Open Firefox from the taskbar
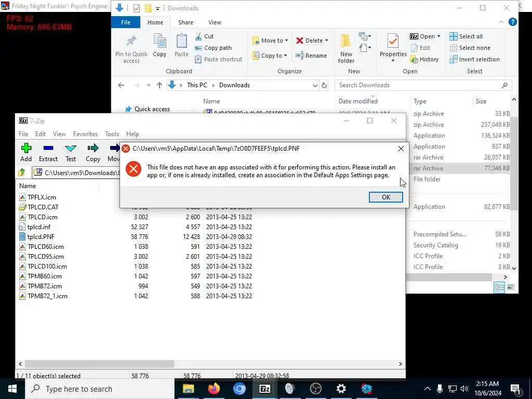Screen dimensions: 532x399 [x=214, y=389]
